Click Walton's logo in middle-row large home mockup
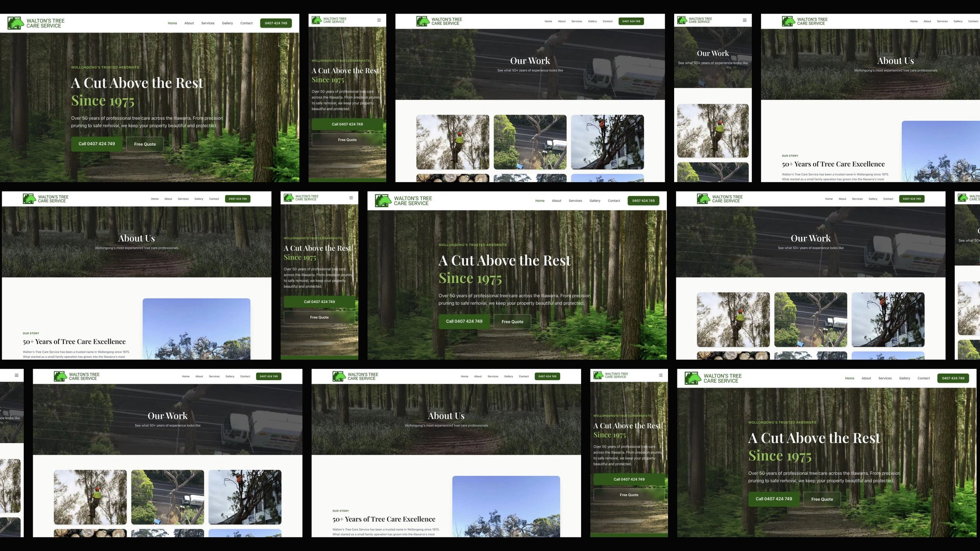Screen dimensions: 980x551 pos(403,201)
